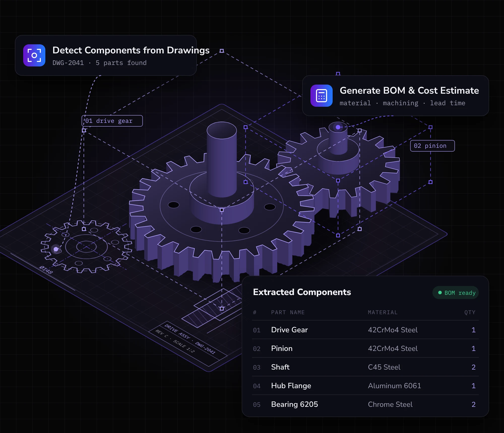504x433 pixels.
Task: Select the Pinion part name
Action: 282,348
